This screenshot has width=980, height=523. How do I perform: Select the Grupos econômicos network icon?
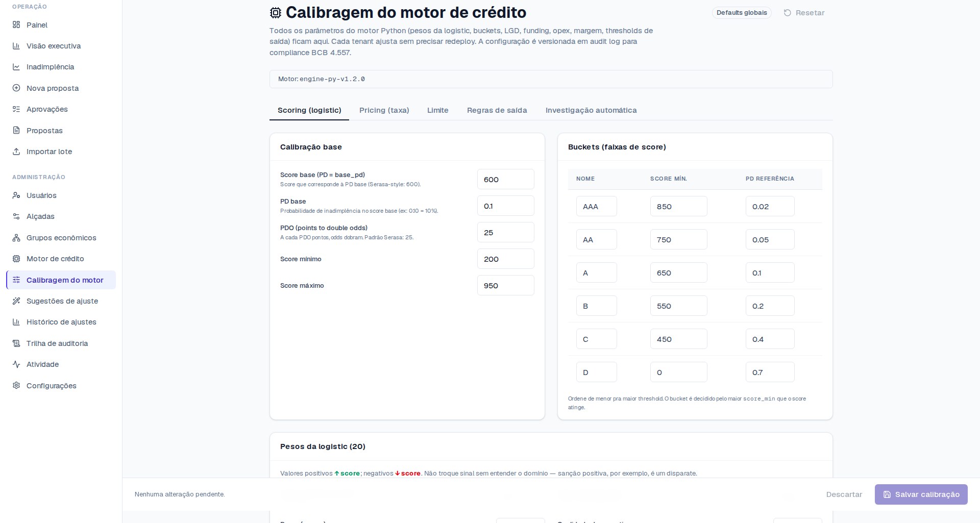[16, 238]
